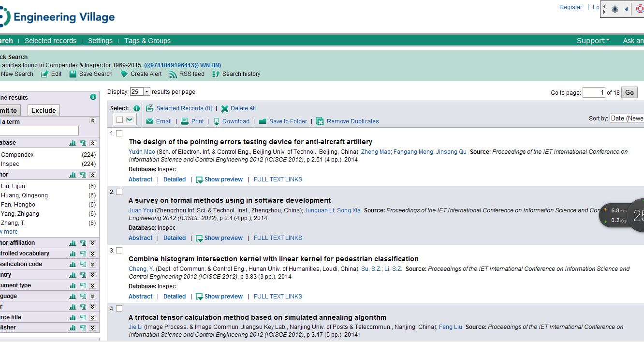This screenshot has width=644, height=342.
Task: Open bar chart icon for Database facet
Action: point(73,143)
